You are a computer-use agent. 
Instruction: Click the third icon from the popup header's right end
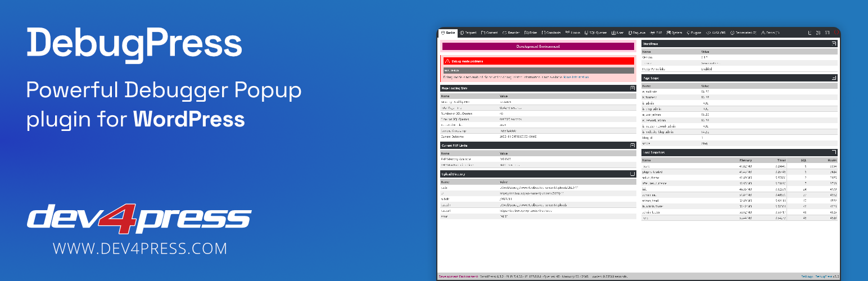pyautogui.click(x=818, y=33)
